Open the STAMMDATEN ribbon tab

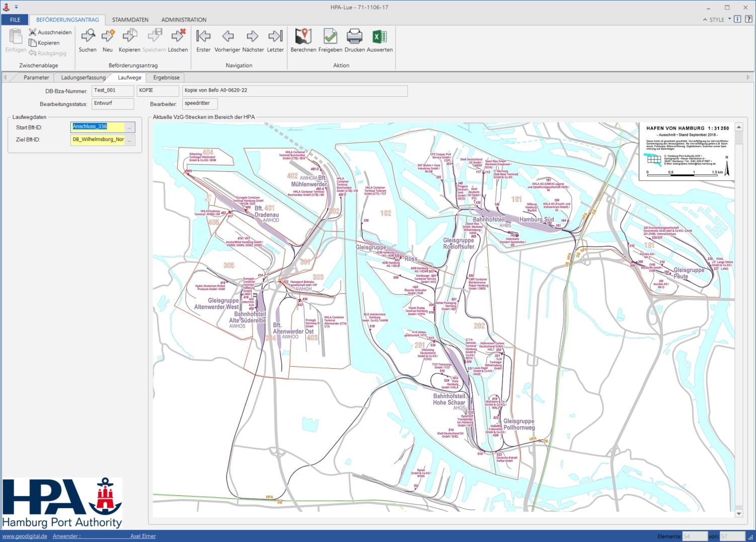[130, 20]
